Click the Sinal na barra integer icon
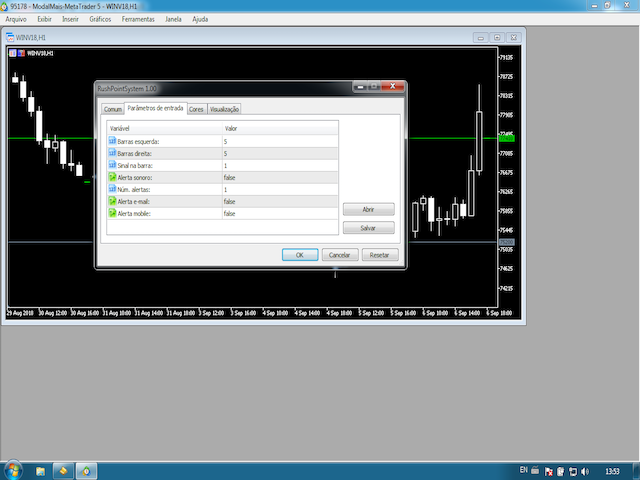This screenshot has height=480, width=640. tap(112, 165)
